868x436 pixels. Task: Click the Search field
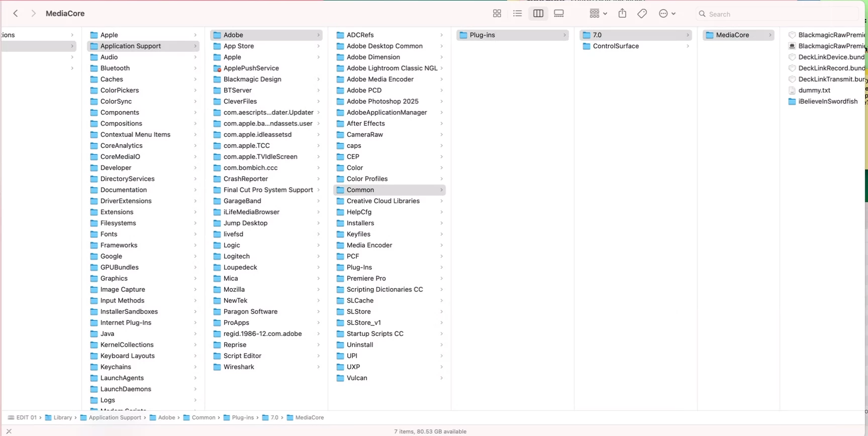778,14
